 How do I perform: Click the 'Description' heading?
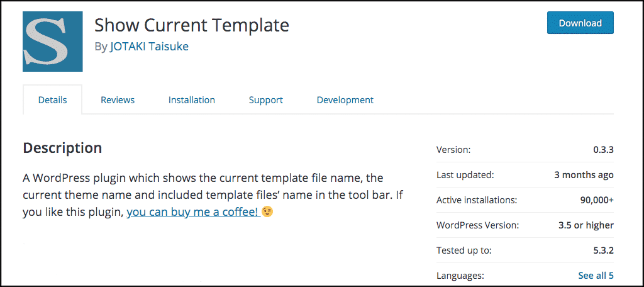point(62,148)
